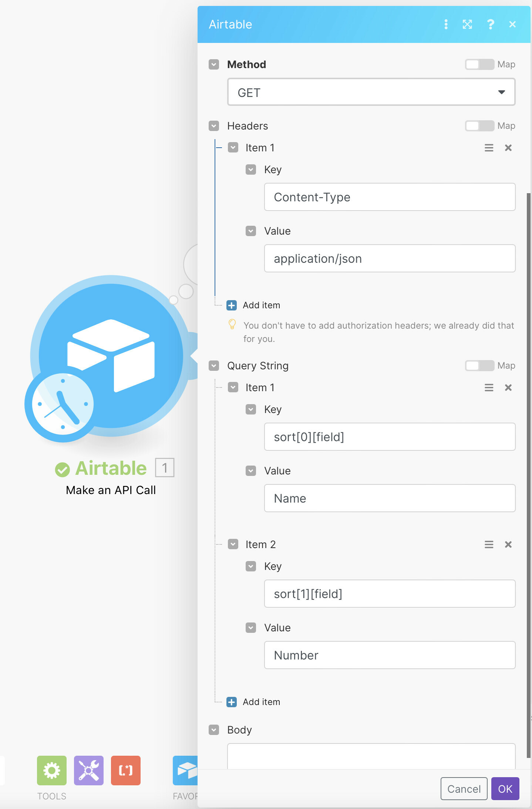The height and width of the screenshot is (809, 532).
Task: Click the module order number 1 badge
Action: (x=165, y=468)
